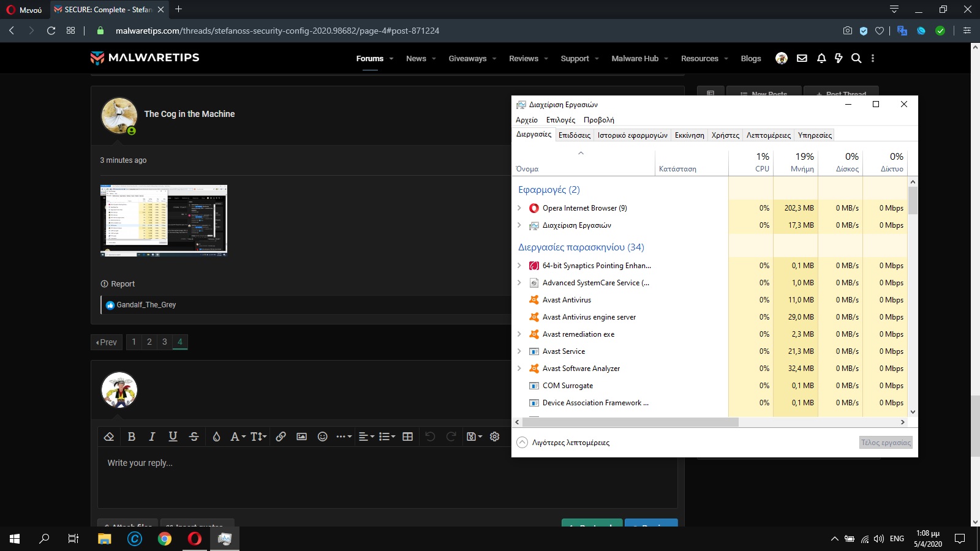Image resolution: width=980 pixels, height=551 pixels.
Task: Open File Explorer from the taskbar
Action: (x=105, y=539)
